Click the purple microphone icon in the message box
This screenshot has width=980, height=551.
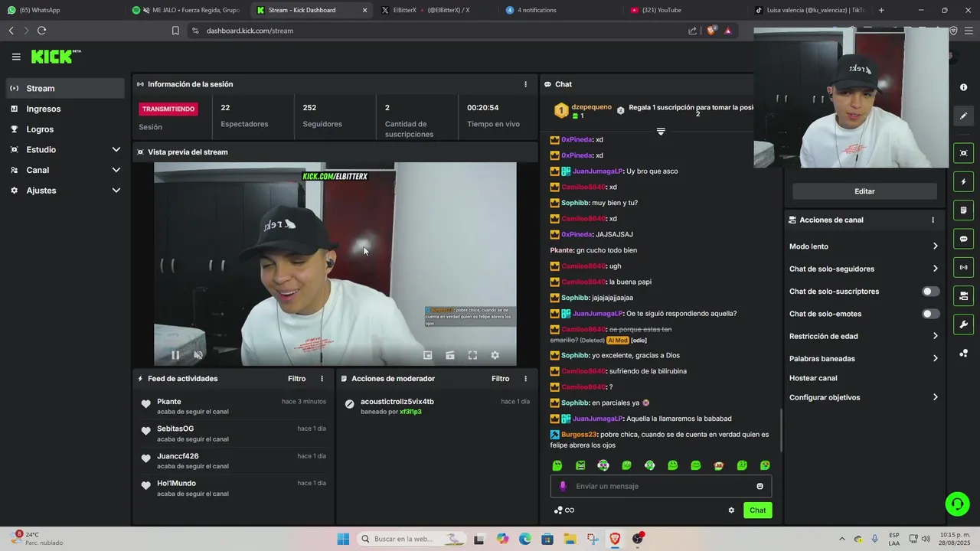pyautogui.click(x=563, y=486)
